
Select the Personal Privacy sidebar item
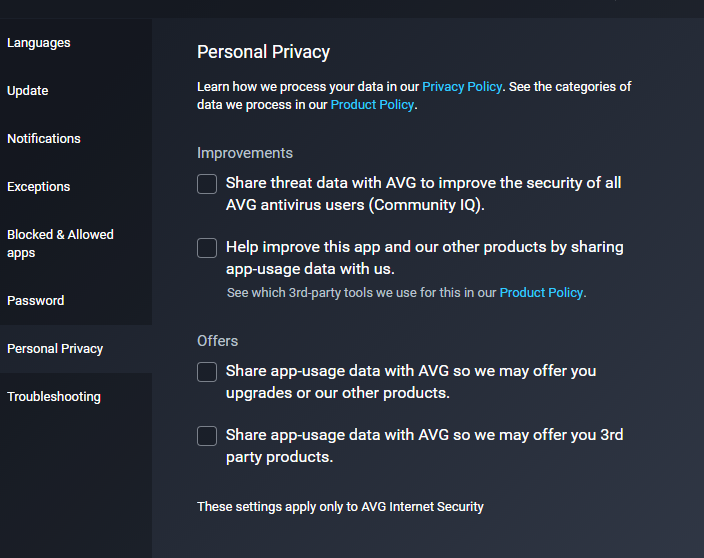tap(55, 349)
